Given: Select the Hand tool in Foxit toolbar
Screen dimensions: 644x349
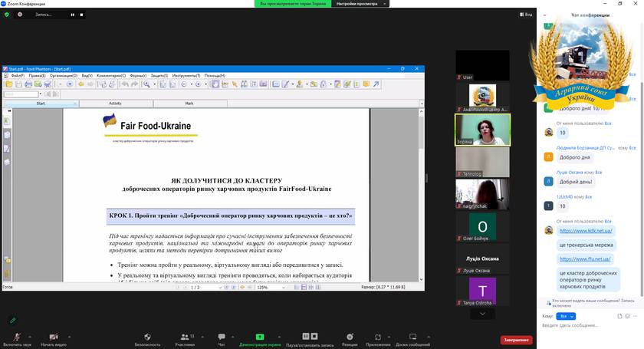Looking at the screenshot, I should 215,84.
